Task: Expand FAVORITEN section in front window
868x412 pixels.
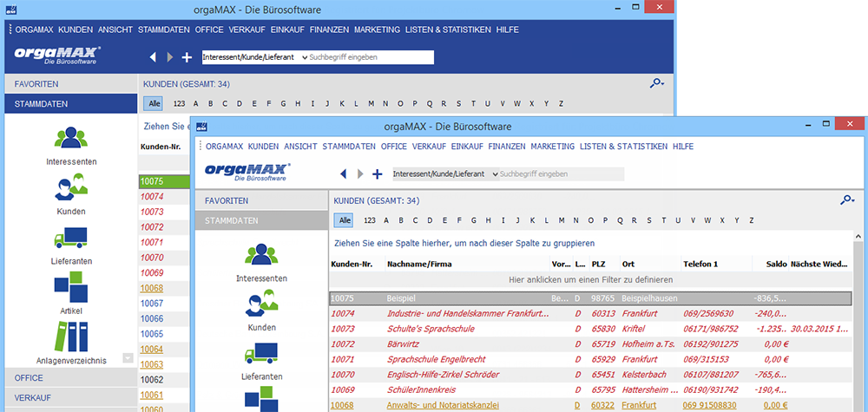Action: pos(261,200)
